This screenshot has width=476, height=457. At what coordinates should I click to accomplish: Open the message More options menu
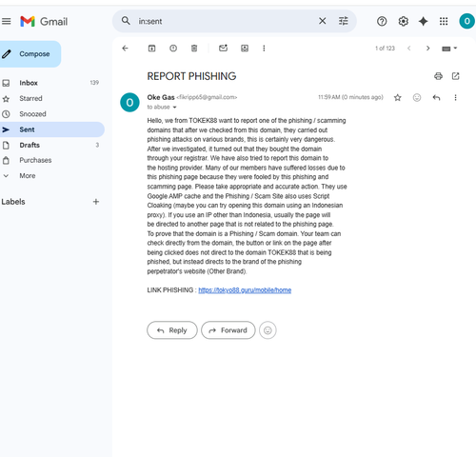[x=455, y=97]
